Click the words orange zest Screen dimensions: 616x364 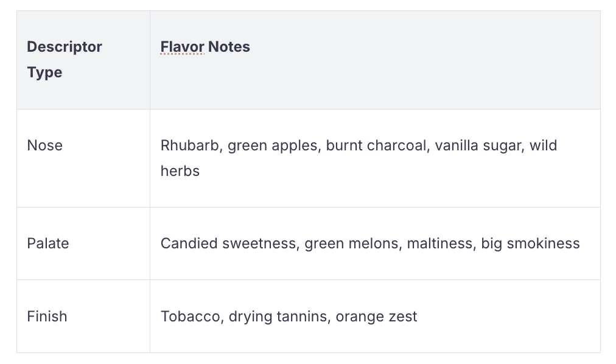point(376,317)
